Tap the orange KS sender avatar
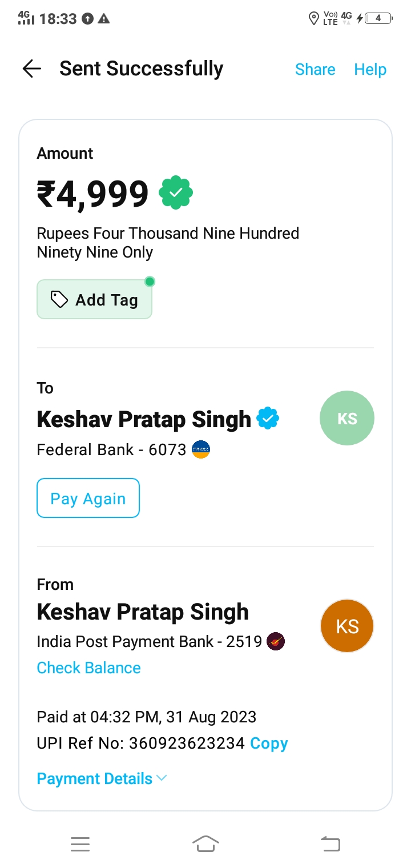The image size is (411, 868). click(x=347, y=626)
